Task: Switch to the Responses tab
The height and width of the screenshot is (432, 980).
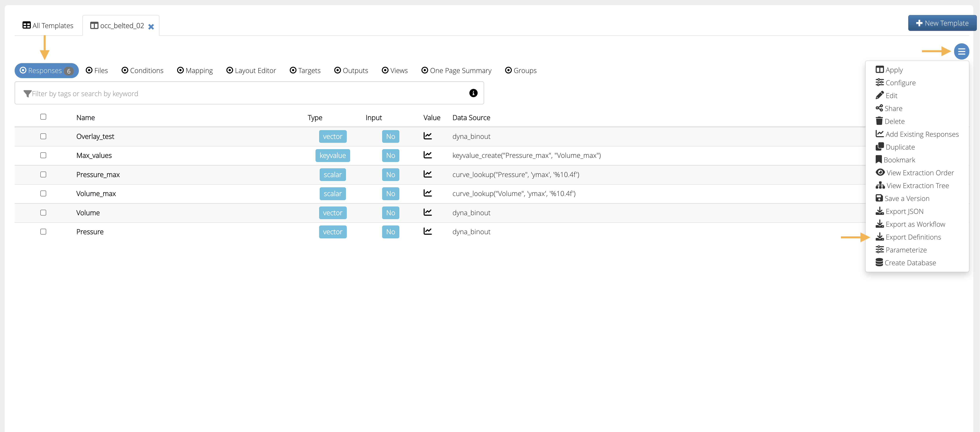Action: pos(47,70)
